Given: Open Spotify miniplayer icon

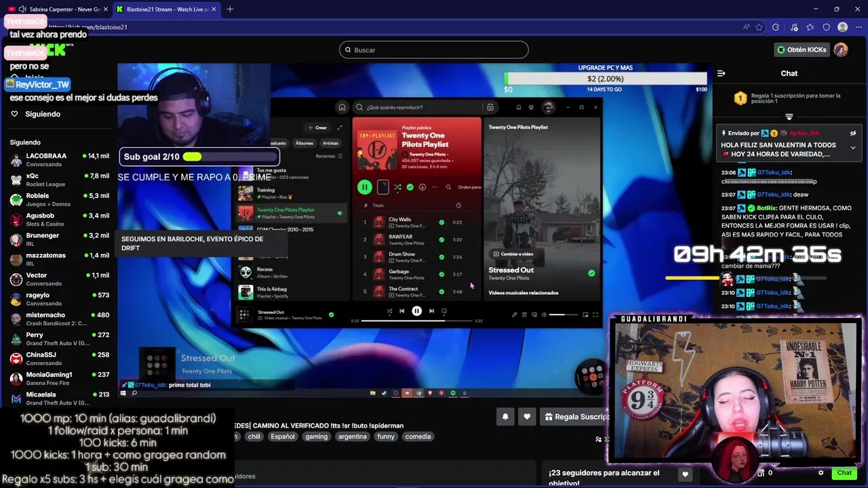Looking at the screenshot, I should [x=585, y=314].
